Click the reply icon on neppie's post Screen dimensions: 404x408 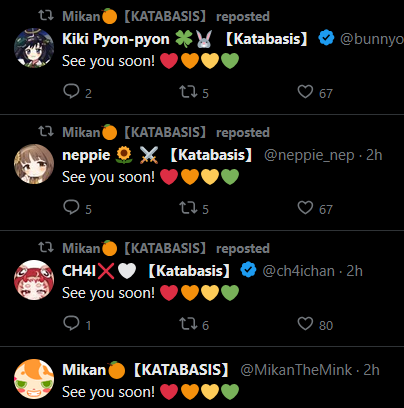click(71, 207)
